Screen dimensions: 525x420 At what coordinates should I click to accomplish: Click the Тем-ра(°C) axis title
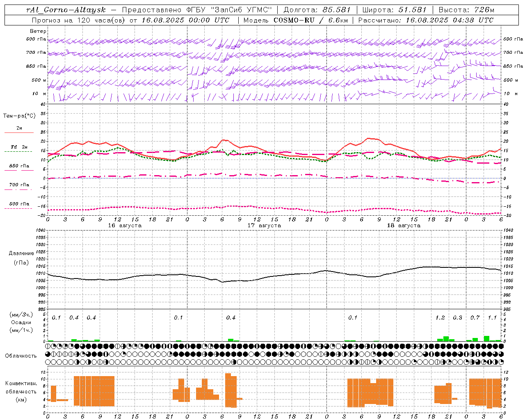point(19,116)
